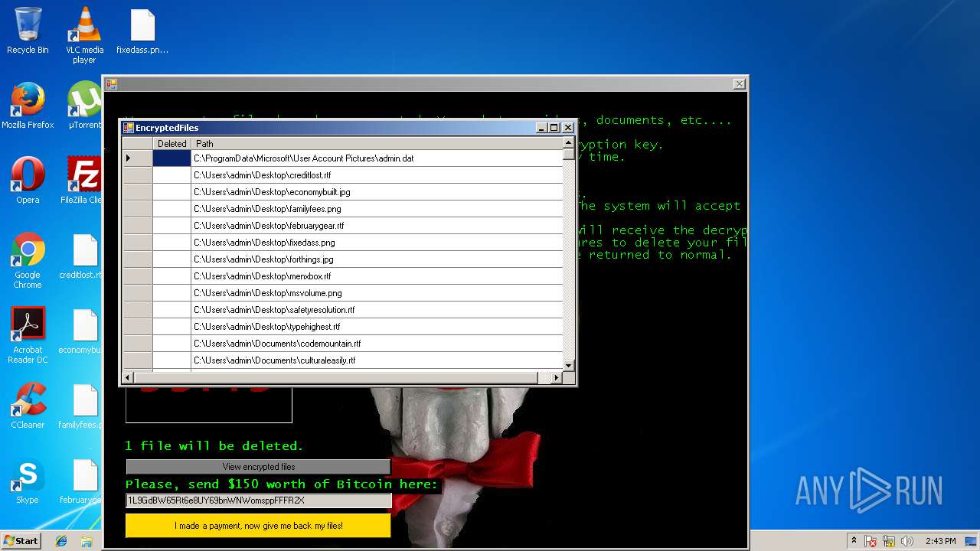Launch Opera browser shortcut
Screen dimensions: 980x551
point(28,181)
